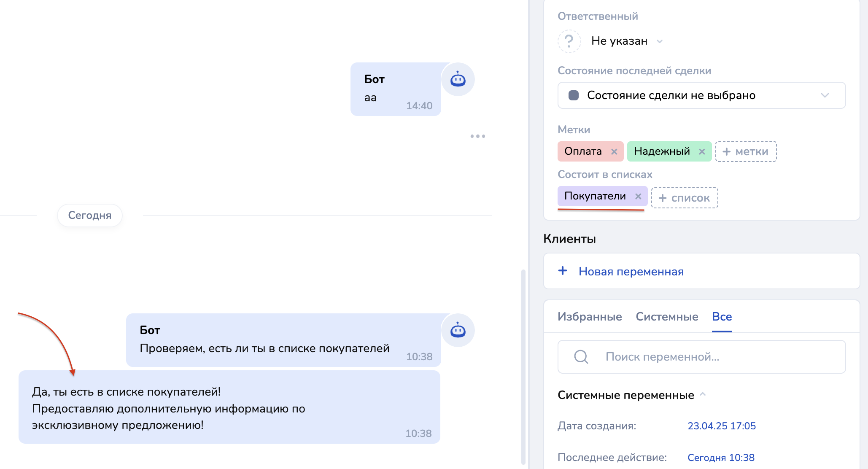Click the plus icon next to 'Новая переменная'
The image size is (868, 469).
[563, 271]
